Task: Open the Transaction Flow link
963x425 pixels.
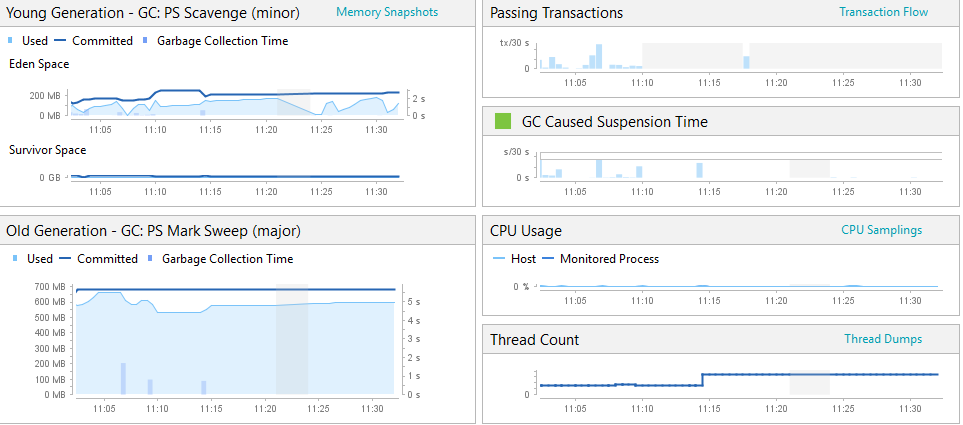Action: tap(884, 12)
